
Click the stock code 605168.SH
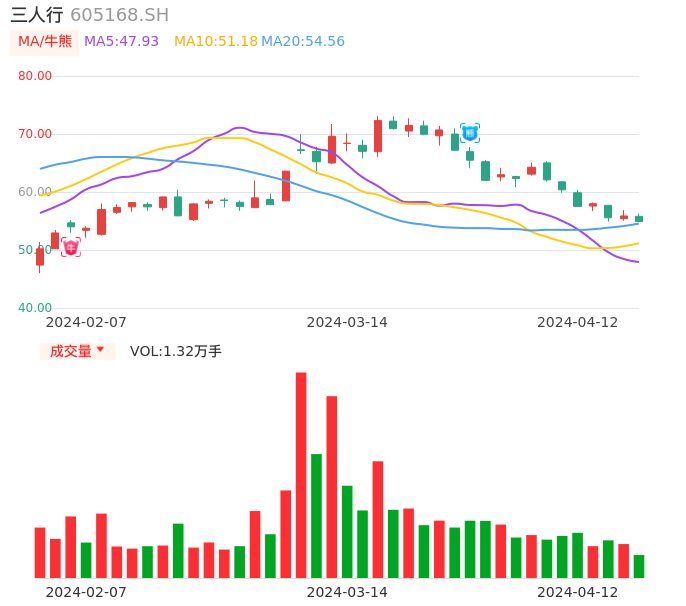[119, 15]
